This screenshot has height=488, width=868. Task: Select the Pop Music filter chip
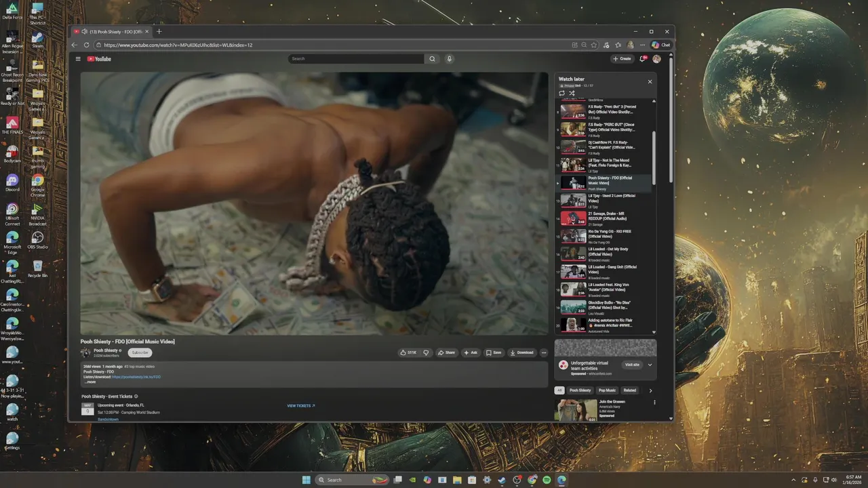click(x=607, y=390)
